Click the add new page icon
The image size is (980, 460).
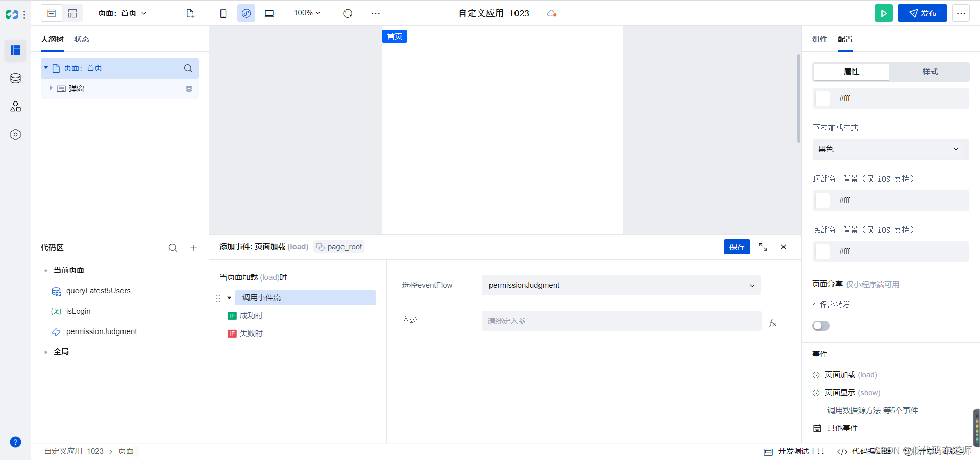(190, 13)
